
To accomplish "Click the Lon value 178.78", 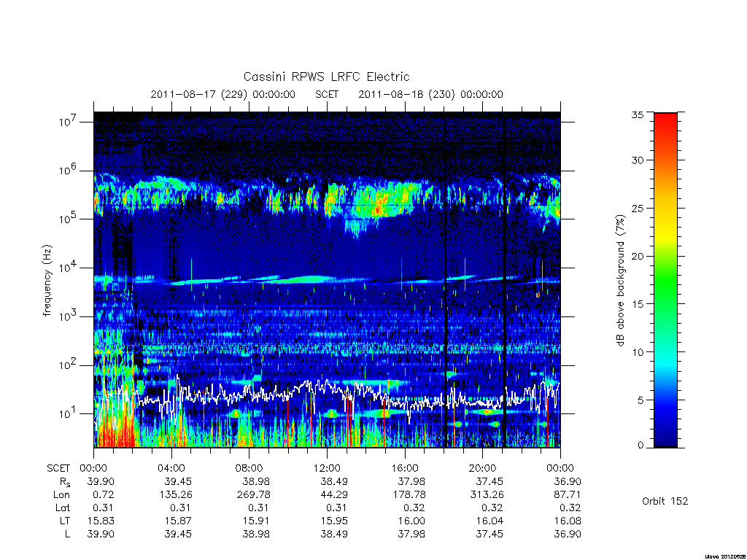I will coord(409,495).
